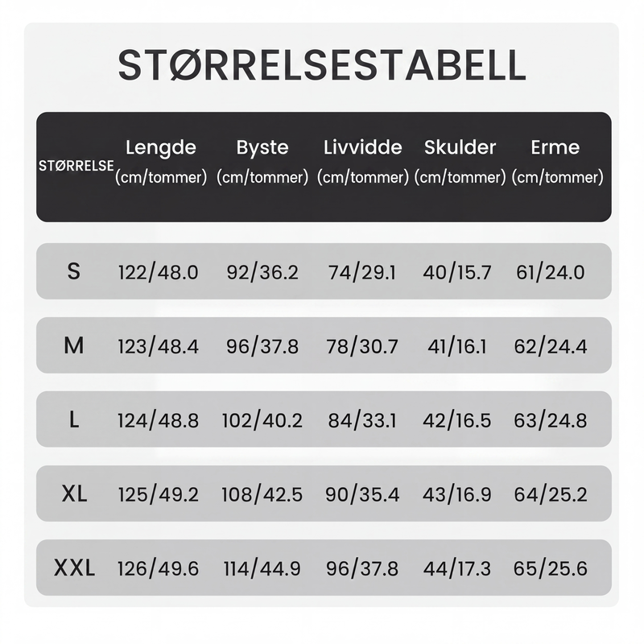Click the 84/33.1 waist value

[362, 420]
